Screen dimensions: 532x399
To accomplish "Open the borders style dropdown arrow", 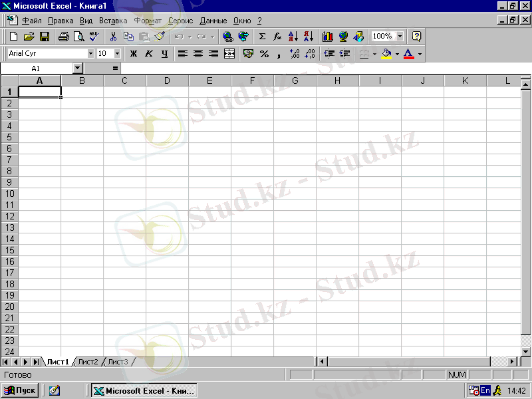I will 374,54.
